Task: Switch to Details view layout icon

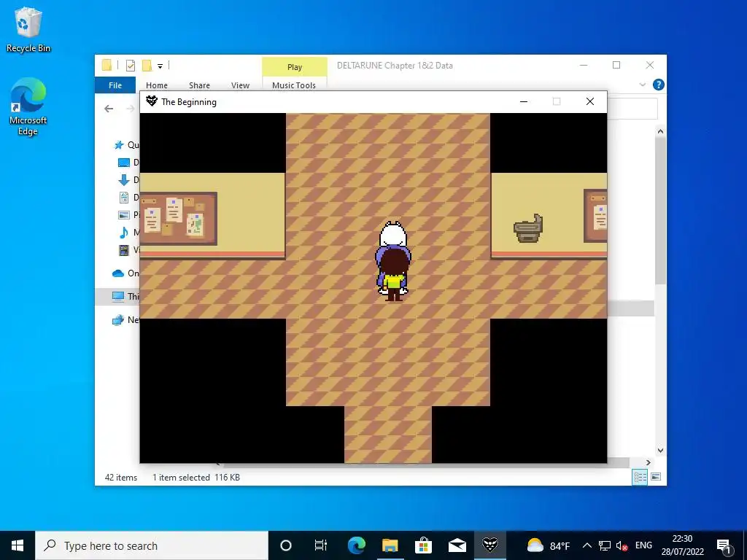Action: 640,477
